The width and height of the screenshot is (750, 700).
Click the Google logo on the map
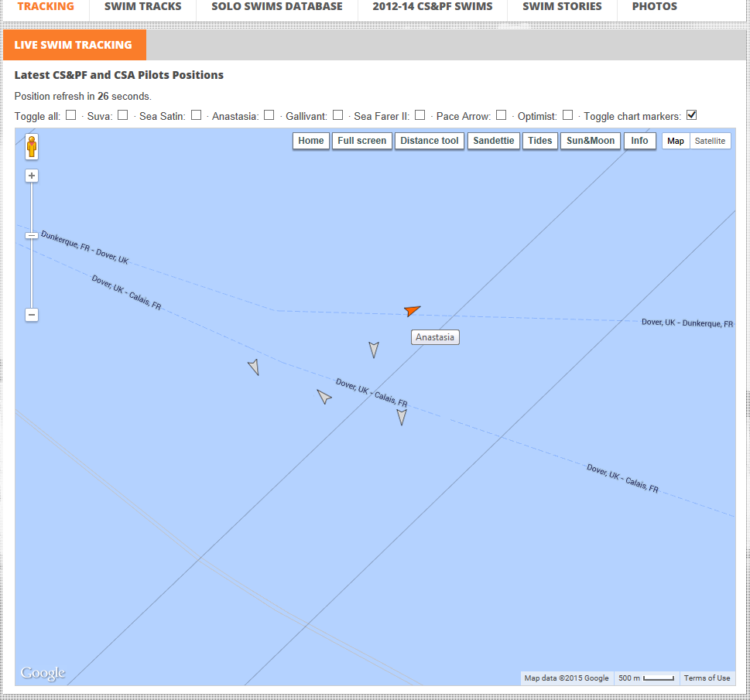click(x=43, y=672)
